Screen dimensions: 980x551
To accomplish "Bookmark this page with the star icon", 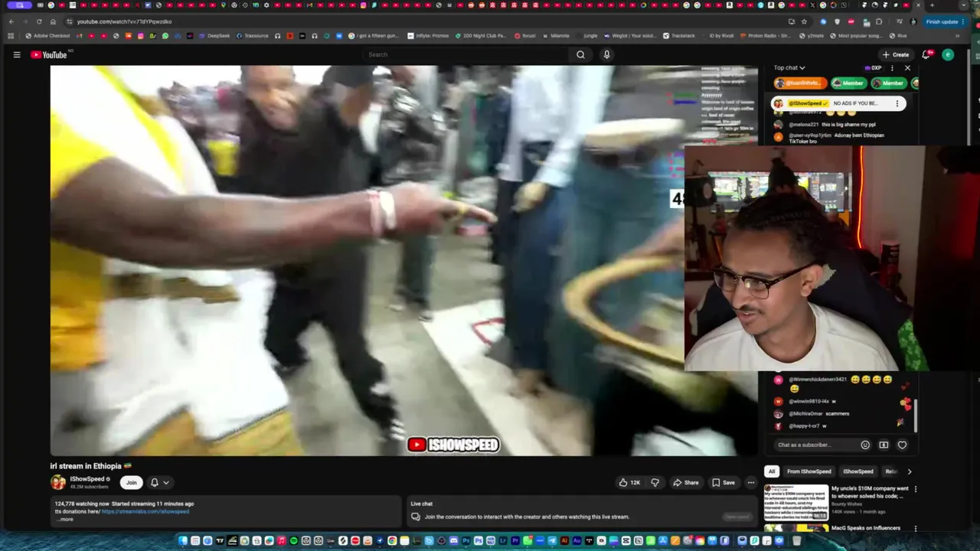I will coord(804,21).
